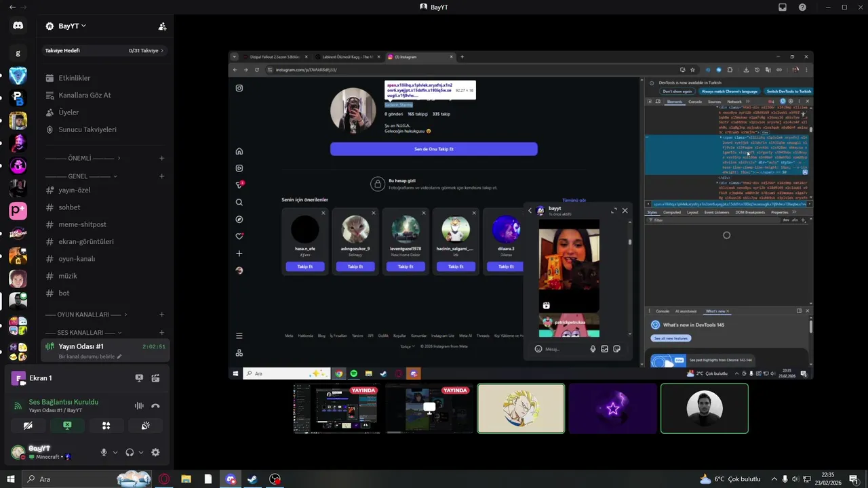Mute the microphone
This screenshot has width=868, height=488.
click(x=104, y=453)
